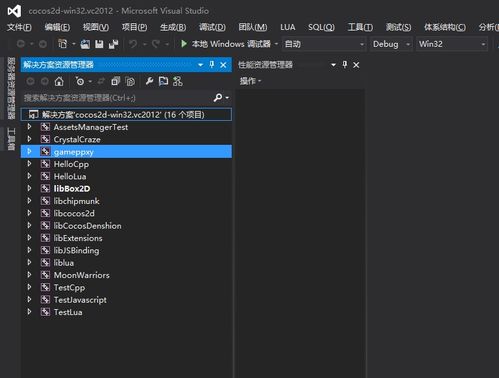This screenshot has height=378, width=499.
Task: Toggle Show All Files icon in Solution Explorer
Action: (130, 81)
